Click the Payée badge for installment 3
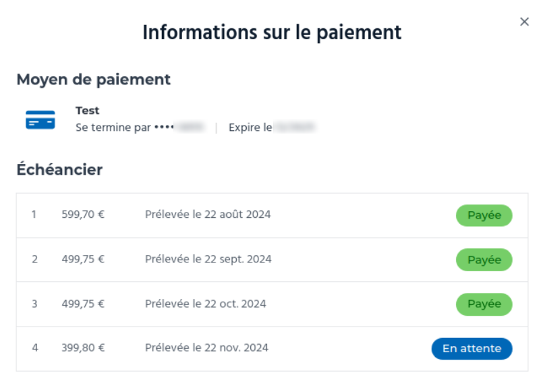Viewport: 541px width, 392px height. click(484, 304)
